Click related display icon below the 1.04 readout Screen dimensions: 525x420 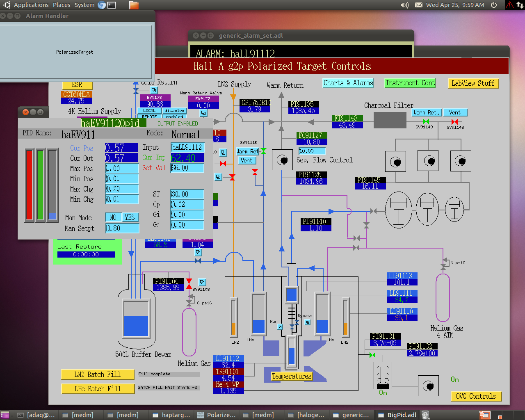(198, 253)
